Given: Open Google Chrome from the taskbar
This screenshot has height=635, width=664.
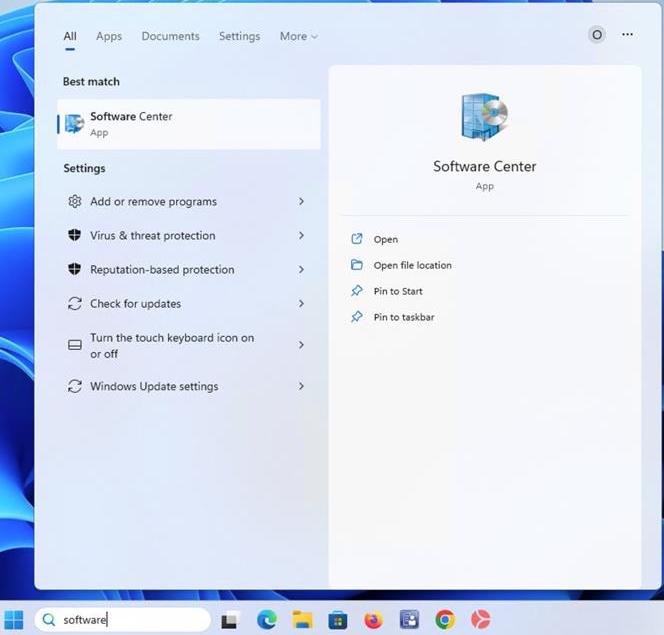Looking at the screenshot, I should [x=445, y=620].
